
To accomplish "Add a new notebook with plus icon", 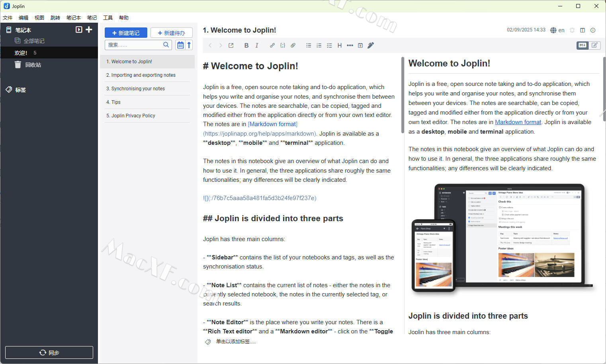I will pos(89,29).
